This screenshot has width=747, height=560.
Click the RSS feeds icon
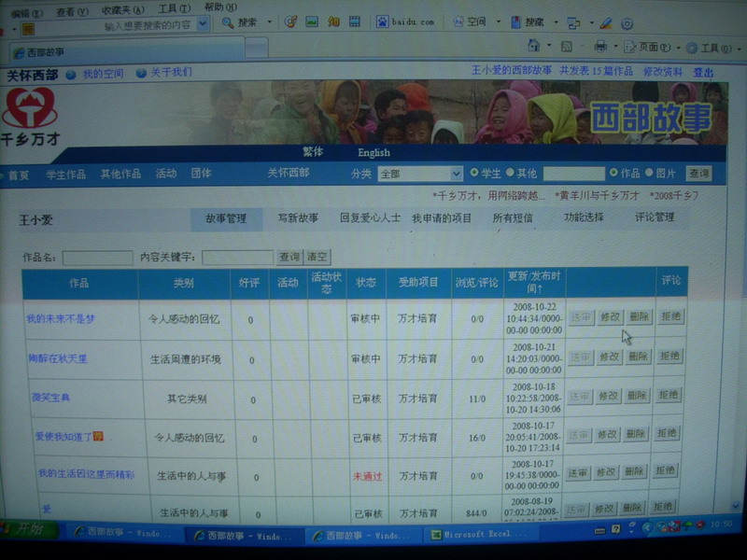(567, 47)
